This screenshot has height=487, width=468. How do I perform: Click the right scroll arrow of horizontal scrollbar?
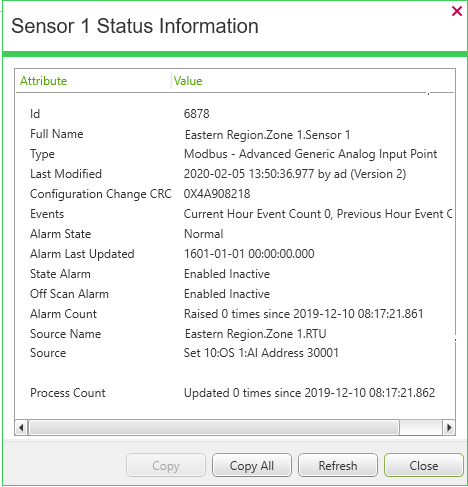click(x=449, y=427)
